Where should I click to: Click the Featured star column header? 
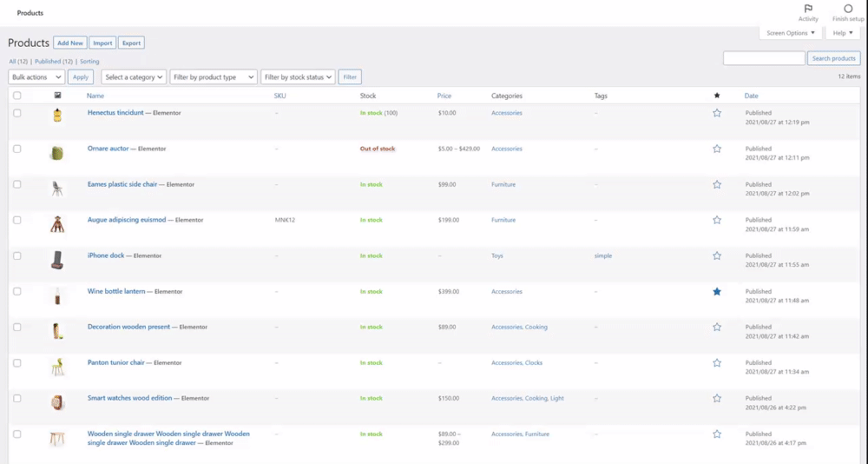[x=716, y=96]
